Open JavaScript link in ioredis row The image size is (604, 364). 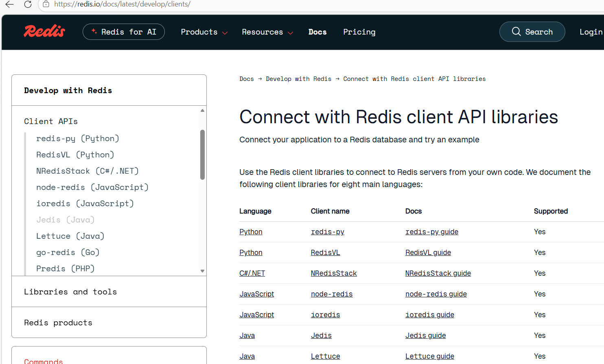(256, 315)
